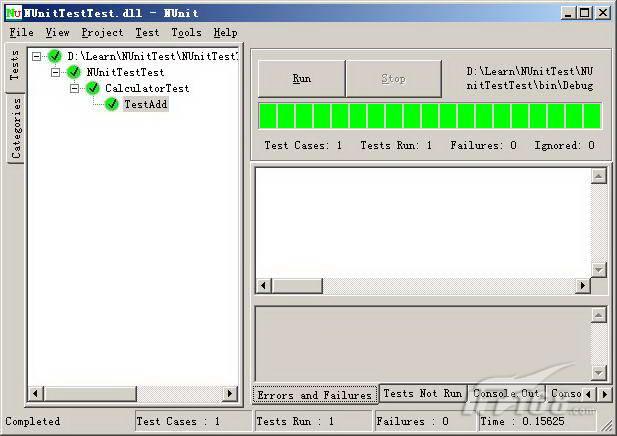Maximize the NUnit window
The height and width of the screenshot is (436, 617).
(585, 13)
